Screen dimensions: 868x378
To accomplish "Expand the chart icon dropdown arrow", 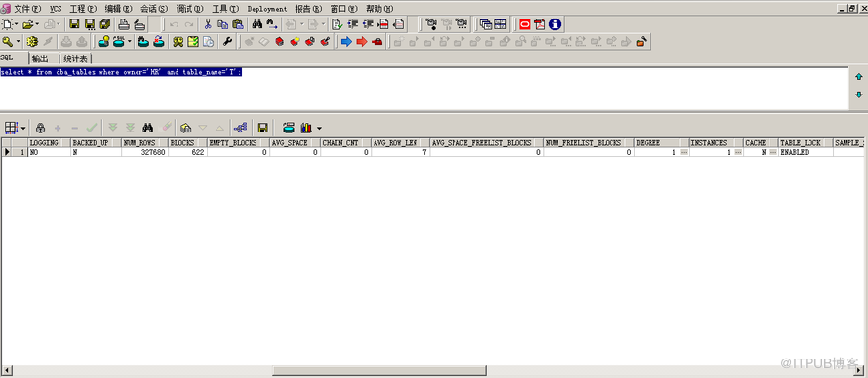I will click(x=320, y=129).
